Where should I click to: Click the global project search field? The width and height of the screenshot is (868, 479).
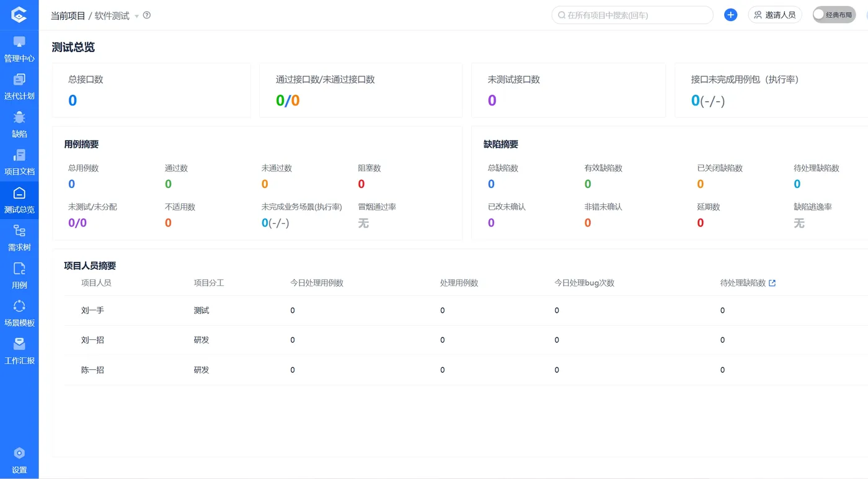tap(632, 15)
